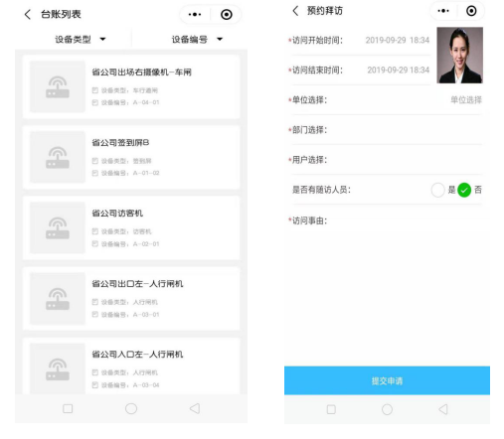504x439 pixels.
Task: Select device number A-03-01 text
Action: pos(146,315)
